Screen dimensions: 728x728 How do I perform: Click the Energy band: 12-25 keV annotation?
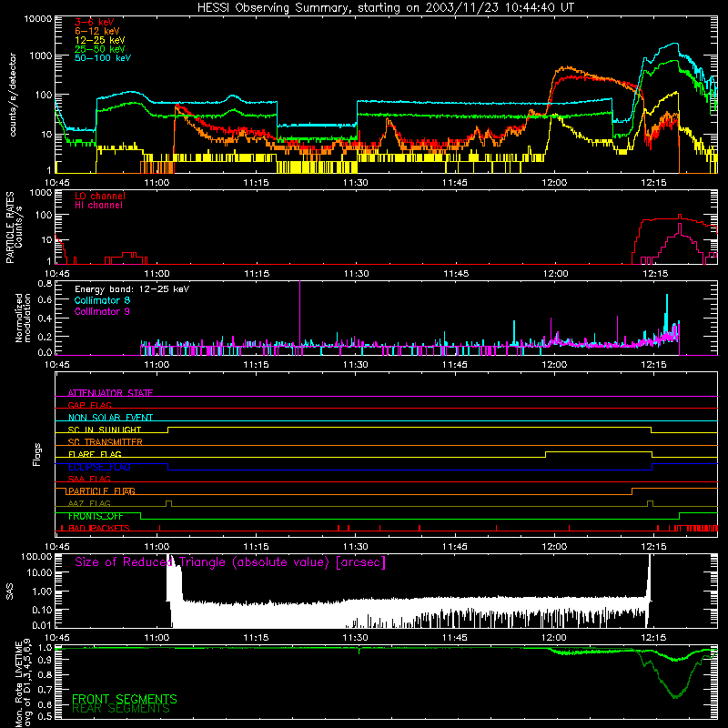coord(132,289)
